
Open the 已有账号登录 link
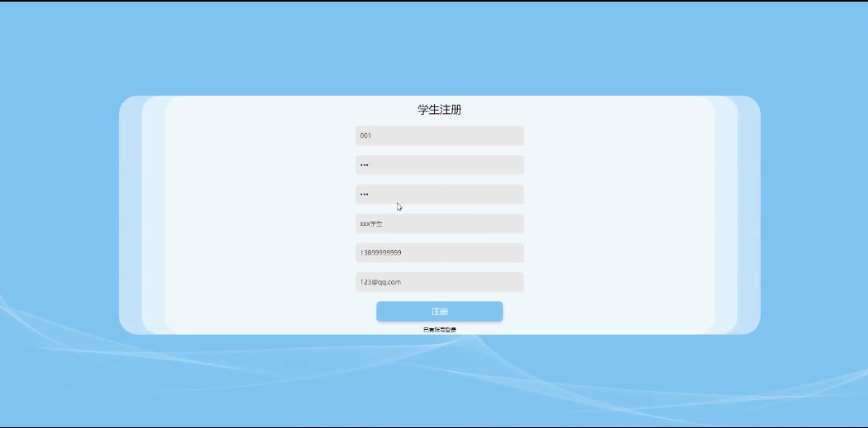tap(440, 330)
